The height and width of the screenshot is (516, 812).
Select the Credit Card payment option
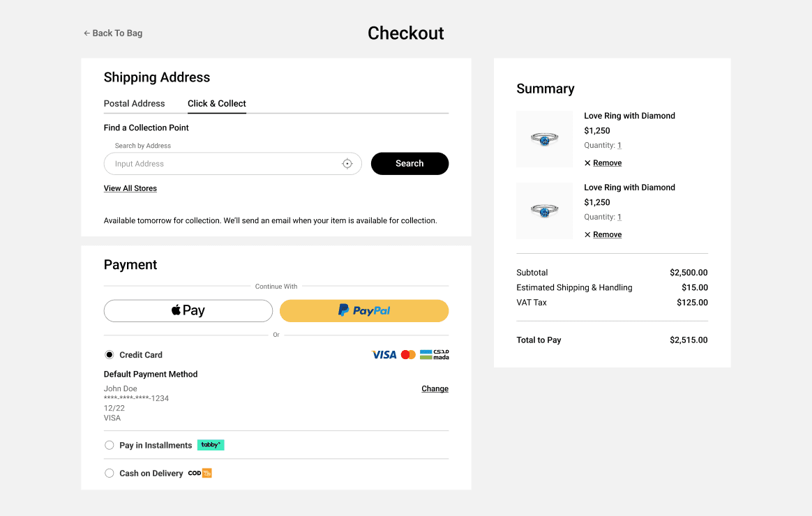(x=109, y=355)
